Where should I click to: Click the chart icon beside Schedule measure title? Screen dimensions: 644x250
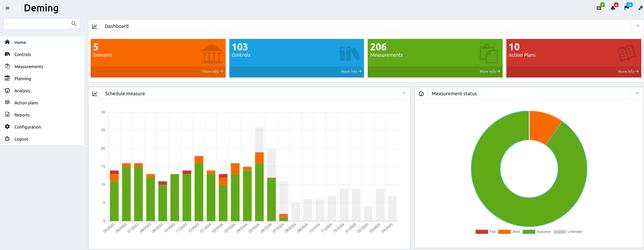[95, 94]
